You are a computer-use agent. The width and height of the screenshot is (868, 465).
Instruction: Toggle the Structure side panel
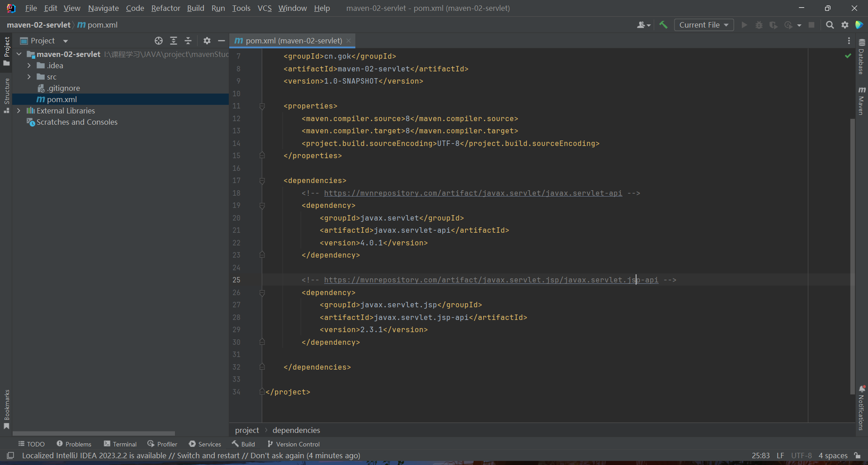click(x=6, y=95)
